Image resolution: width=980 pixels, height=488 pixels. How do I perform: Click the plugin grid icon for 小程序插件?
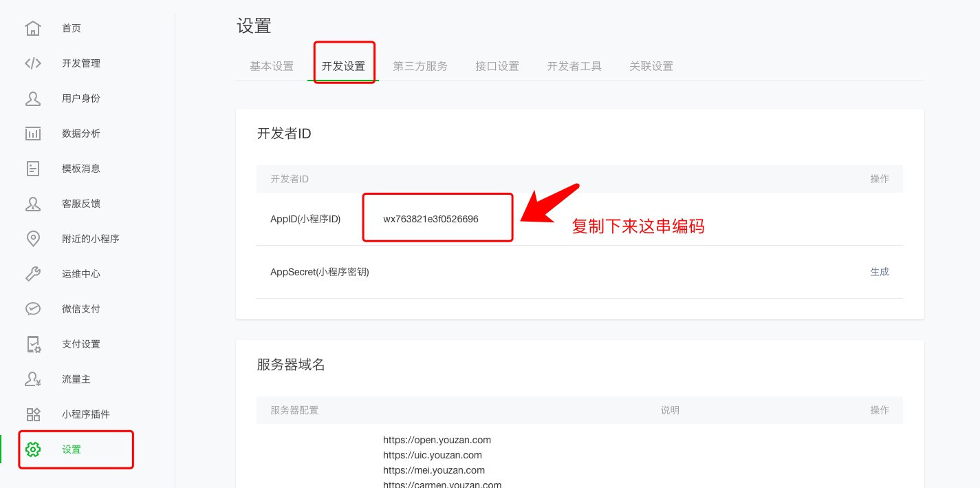coord(33,414)
